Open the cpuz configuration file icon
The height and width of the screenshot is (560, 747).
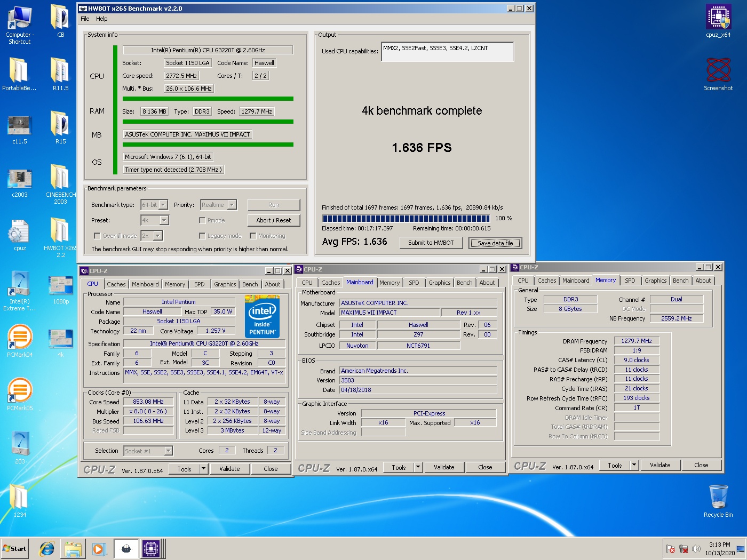(19, 235)
